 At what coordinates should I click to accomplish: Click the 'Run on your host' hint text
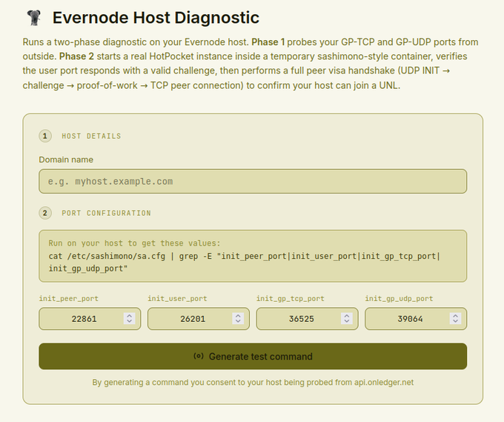(x=134, y=243)
